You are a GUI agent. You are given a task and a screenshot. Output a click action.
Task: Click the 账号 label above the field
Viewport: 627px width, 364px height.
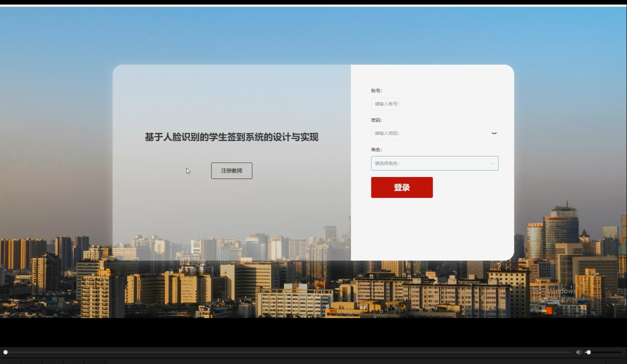click(376, 91)
